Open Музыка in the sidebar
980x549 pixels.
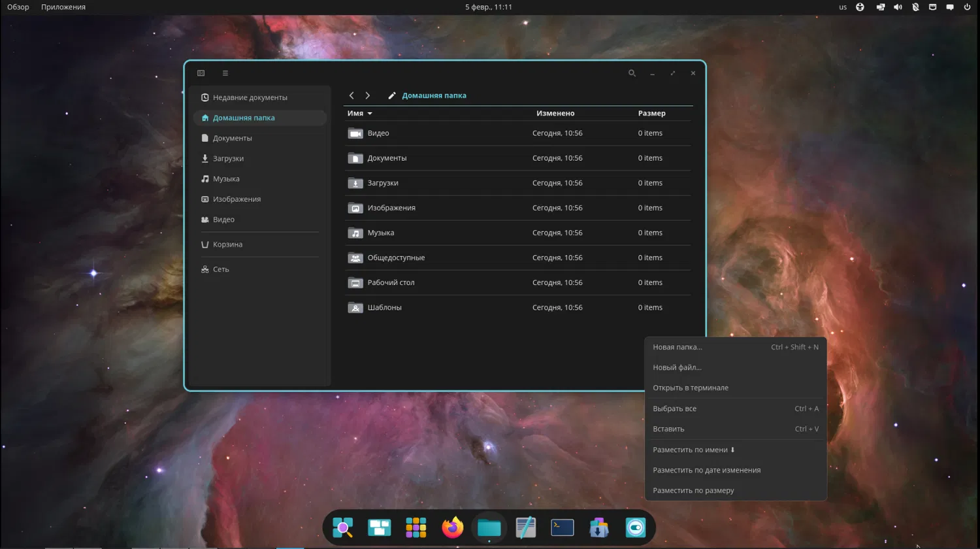[260, 178]
